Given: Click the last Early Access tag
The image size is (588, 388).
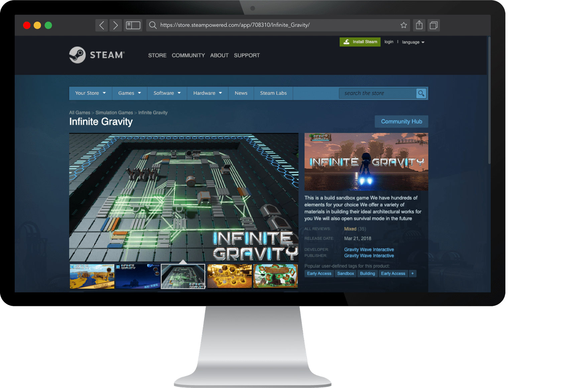Looking at the screenshot, I should pos(393,274).
